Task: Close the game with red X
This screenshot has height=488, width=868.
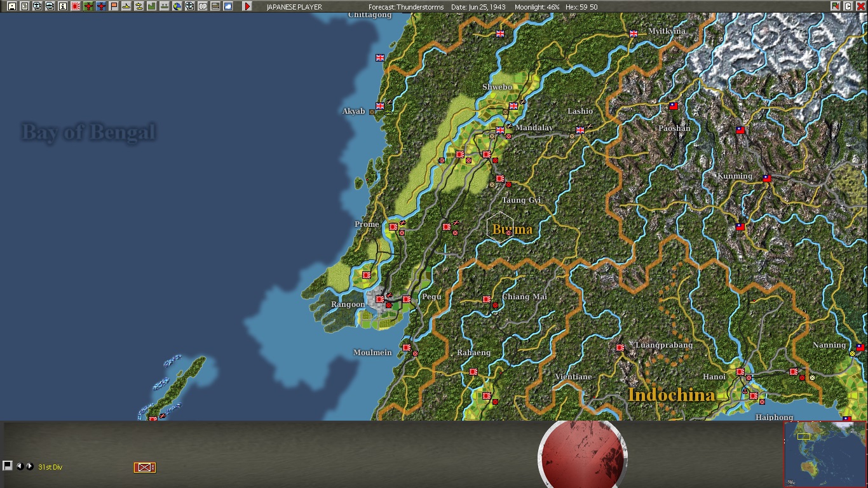Action: coord(861,6)
